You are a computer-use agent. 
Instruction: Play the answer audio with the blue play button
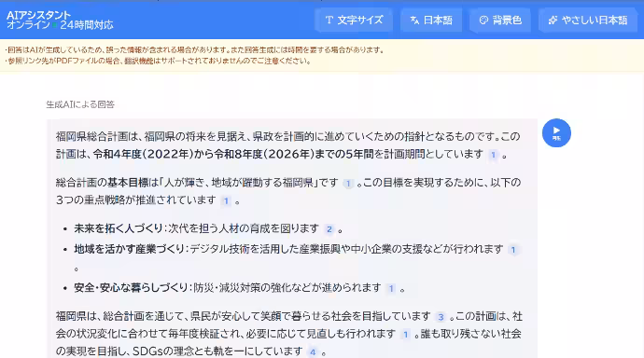(556, 133)
